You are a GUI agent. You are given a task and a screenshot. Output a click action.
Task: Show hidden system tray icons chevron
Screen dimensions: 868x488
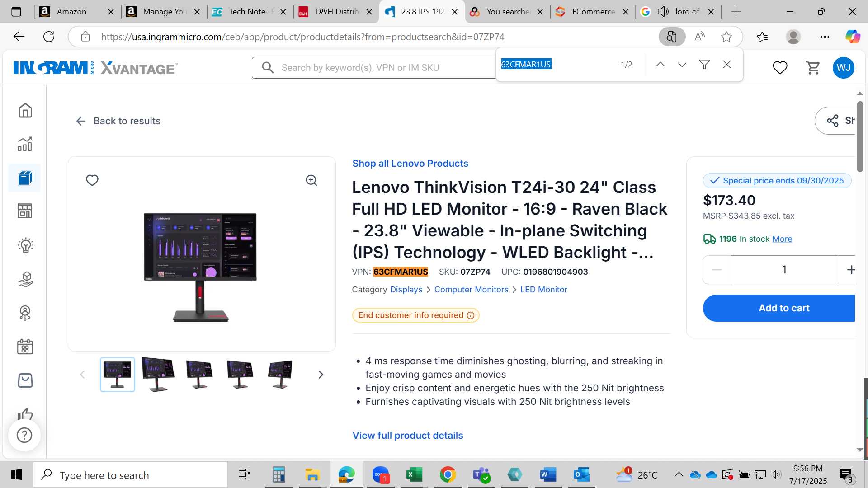click(679, 474)
